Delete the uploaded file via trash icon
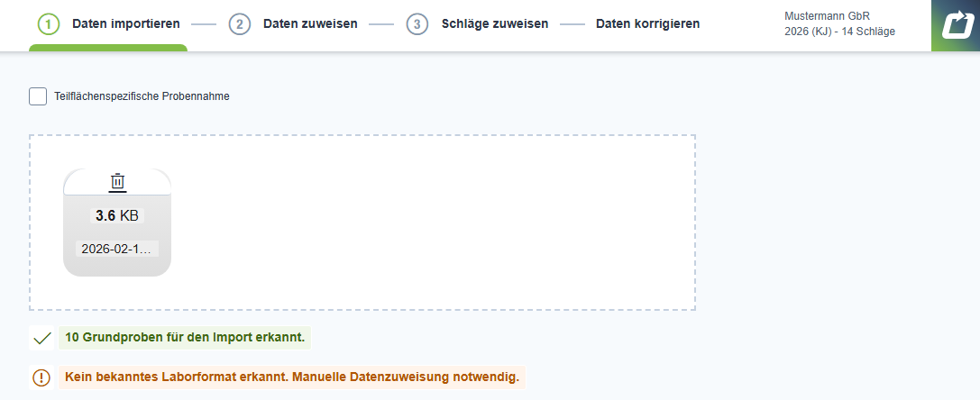 tap(117, 182)
